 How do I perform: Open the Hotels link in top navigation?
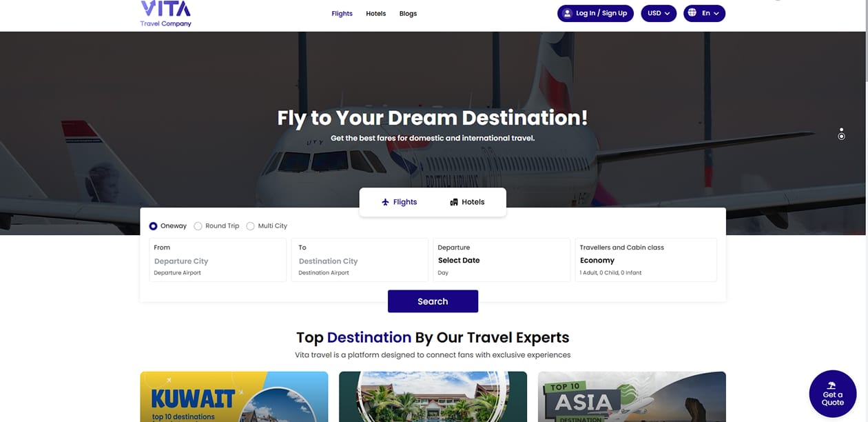coord(376,14)
